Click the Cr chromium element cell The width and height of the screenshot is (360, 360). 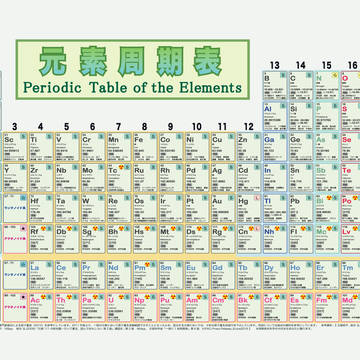pos(93,147)
